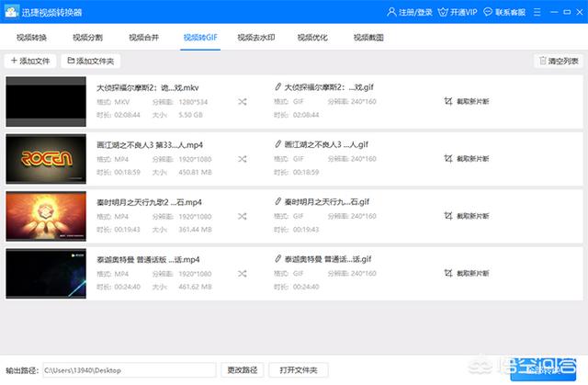Click source duration 02:08:44 of mkv file
This screenshot has width=588, height=385.
click(x=127, y=115)
